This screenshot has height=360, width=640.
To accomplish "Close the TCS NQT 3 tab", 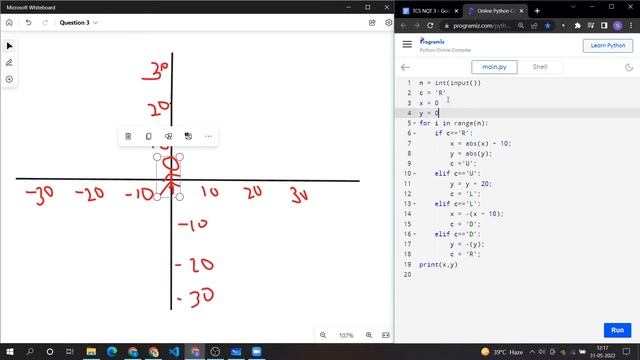I will click(x=456, y=11).
